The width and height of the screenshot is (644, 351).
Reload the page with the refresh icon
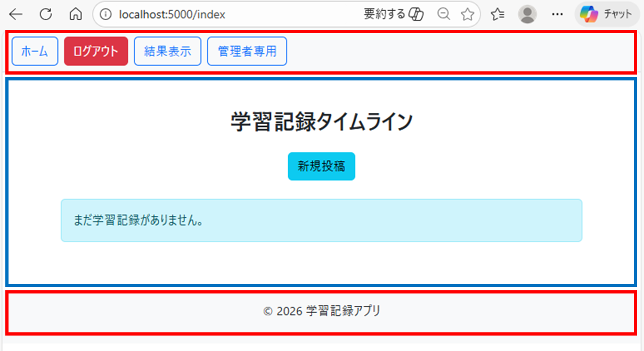pos(46,14)
